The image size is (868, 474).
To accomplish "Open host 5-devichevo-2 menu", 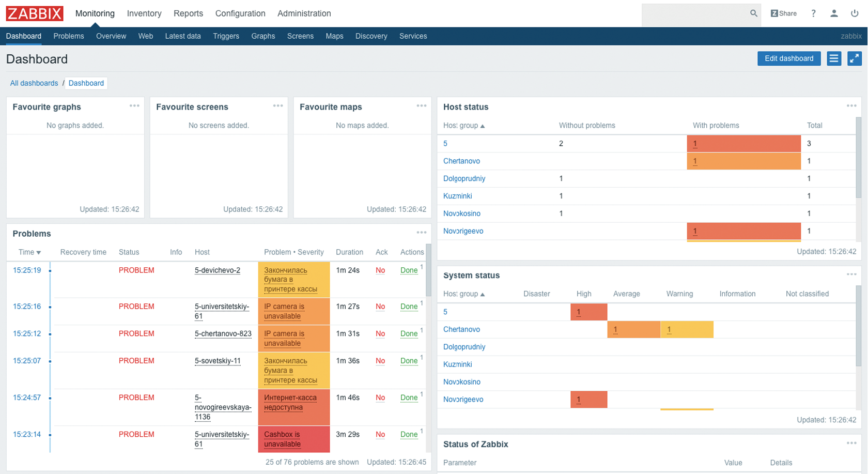I will point(218,270).
